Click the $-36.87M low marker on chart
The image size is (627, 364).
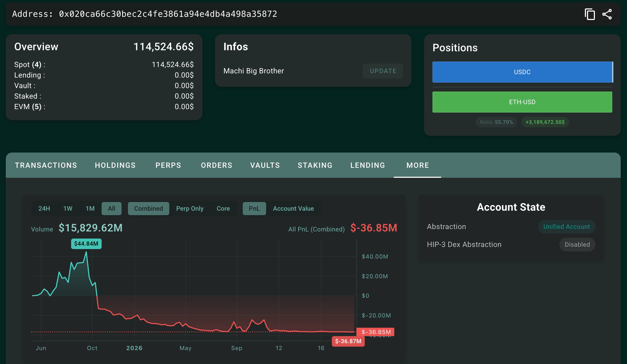[x=348, y=341]
